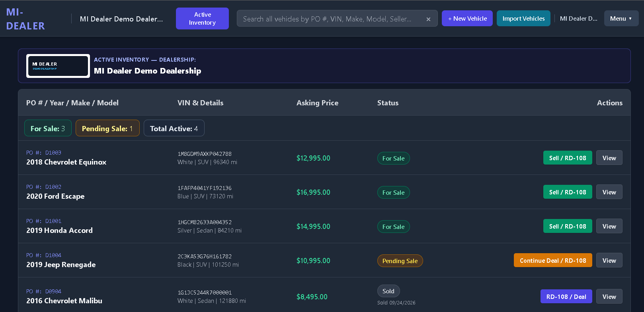Click the For Sale badge on Ford Escape row

[393, 192]
